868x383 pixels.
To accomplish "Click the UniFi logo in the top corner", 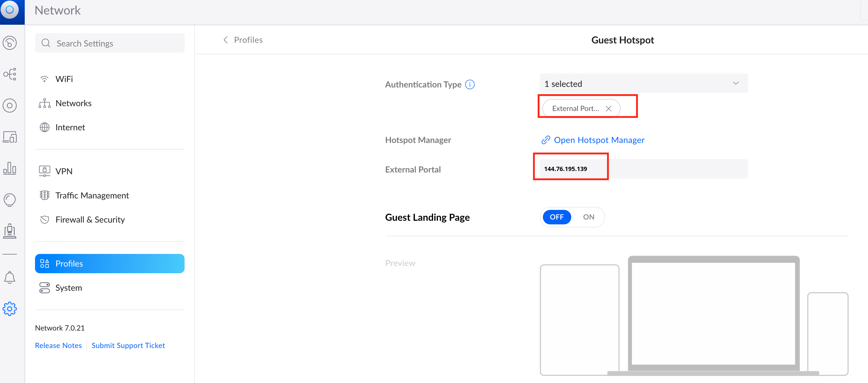I will click(9, 10).
